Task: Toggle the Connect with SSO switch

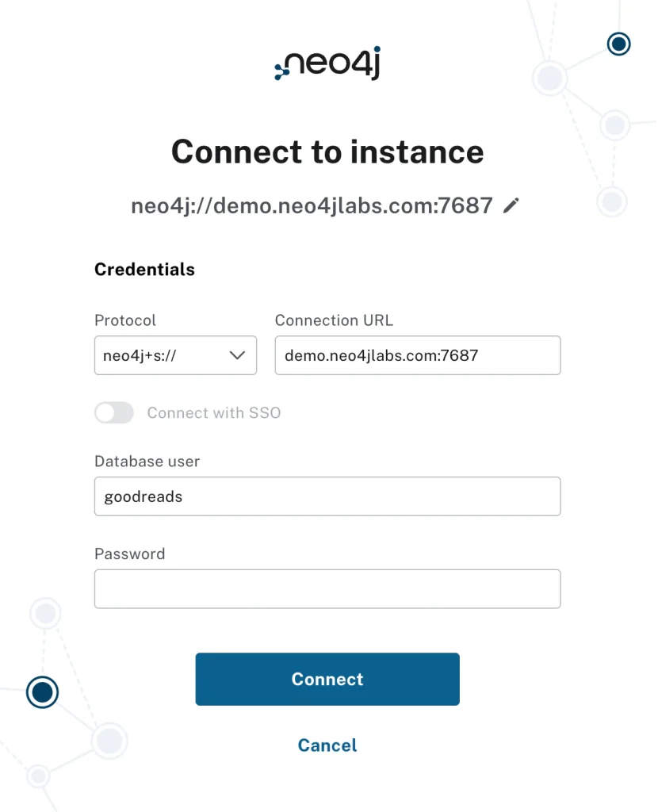Action: (113, 412)
